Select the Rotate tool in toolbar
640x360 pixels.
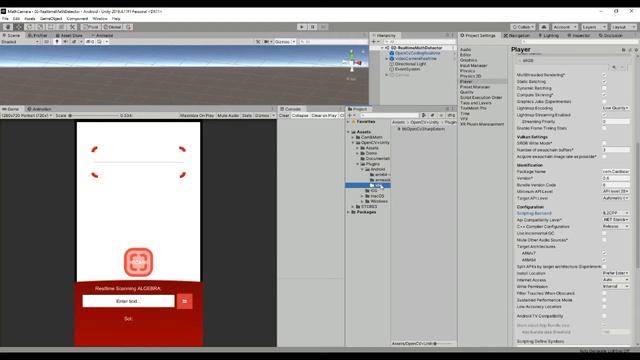[x=29, y=27]
